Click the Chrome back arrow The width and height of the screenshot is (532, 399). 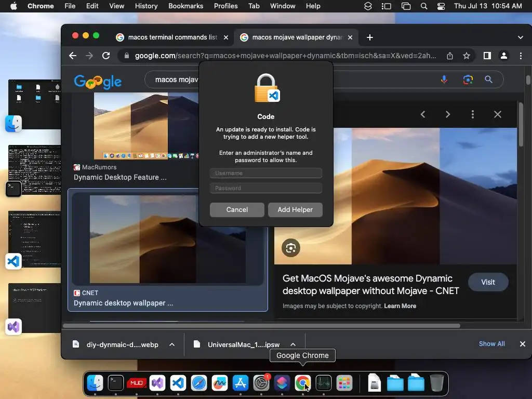(73, 56)
